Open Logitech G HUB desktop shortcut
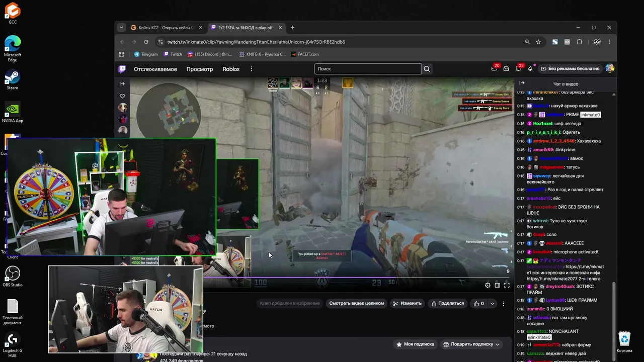 click(12, 344)
